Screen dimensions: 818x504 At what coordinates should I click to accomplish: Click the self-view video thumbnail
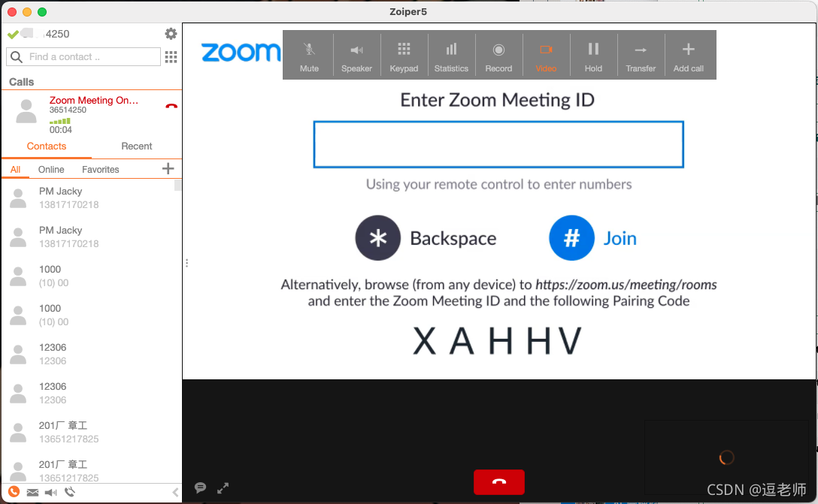[x=726, y=457]
